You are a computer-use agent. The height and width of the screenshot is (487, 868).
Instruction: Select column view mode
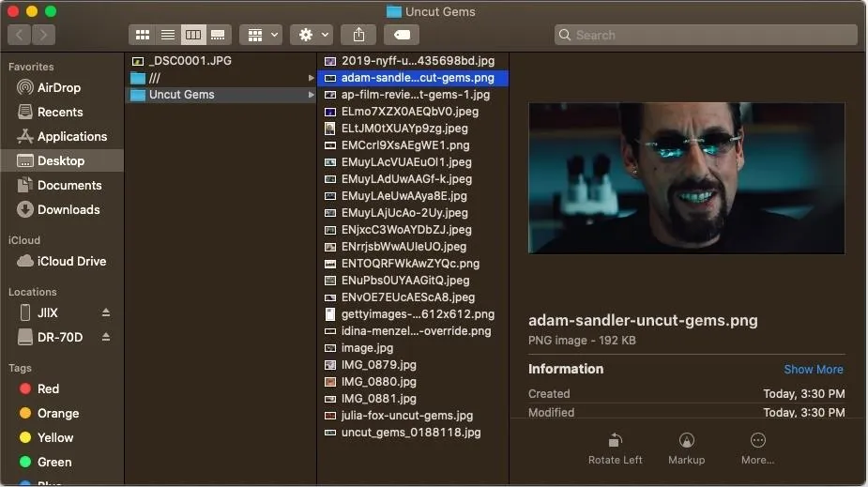193,35
